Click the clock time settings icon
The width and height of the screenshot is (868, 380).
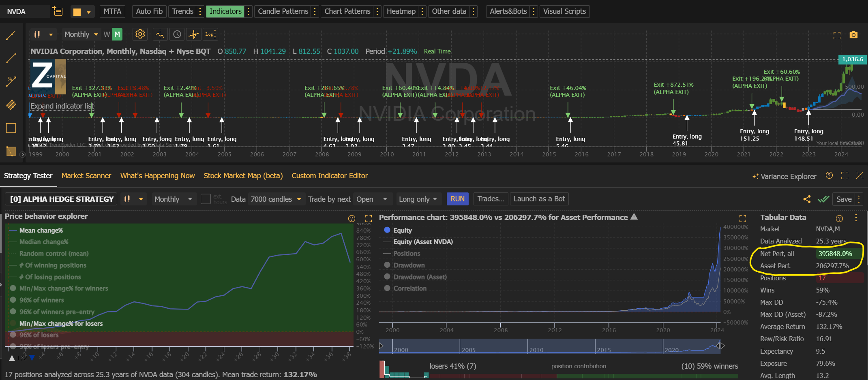click(x=177, y=34)
